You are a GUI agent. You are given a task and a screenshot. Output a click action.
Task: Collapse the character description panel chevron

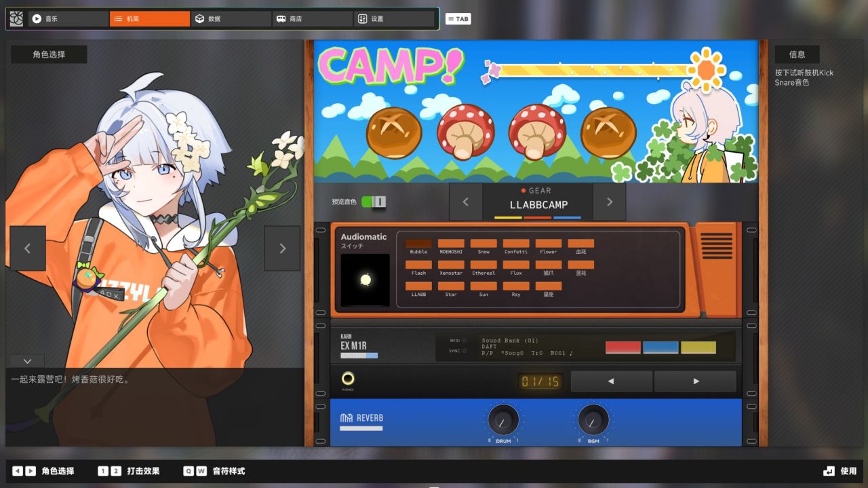pos(27,361)
